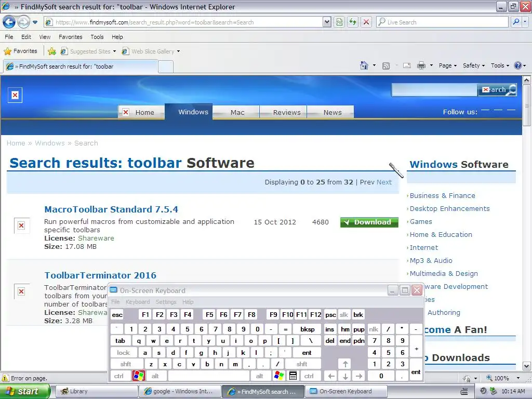Switch to Library taskbar button
532x399 pixels.
pos(96,391)
